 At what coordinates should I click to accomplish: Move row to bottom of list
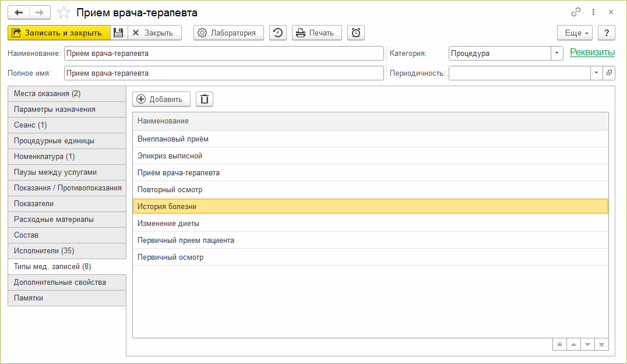(601, 345)
